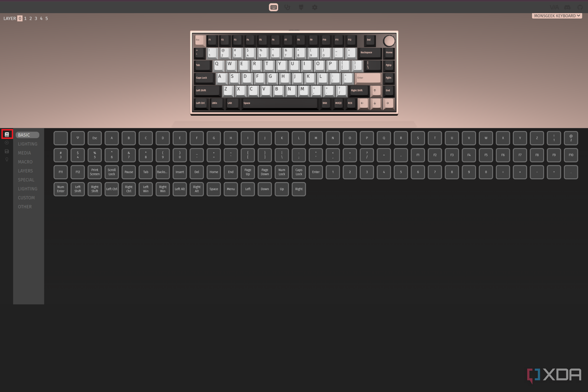Select the Space key in bottom row
This screenshot has height=392, width=588.
point(213,189)
